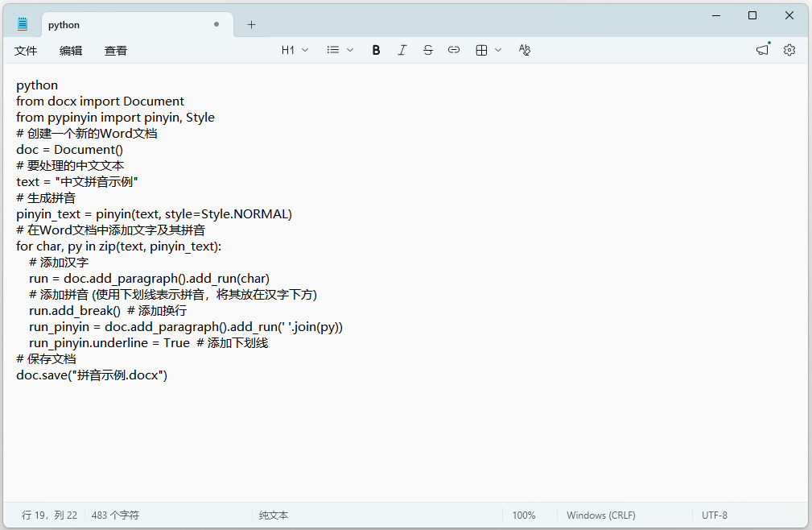Open the 查看 menu
The width and height of the screenshot is (812, 530).
pos(115,51)
